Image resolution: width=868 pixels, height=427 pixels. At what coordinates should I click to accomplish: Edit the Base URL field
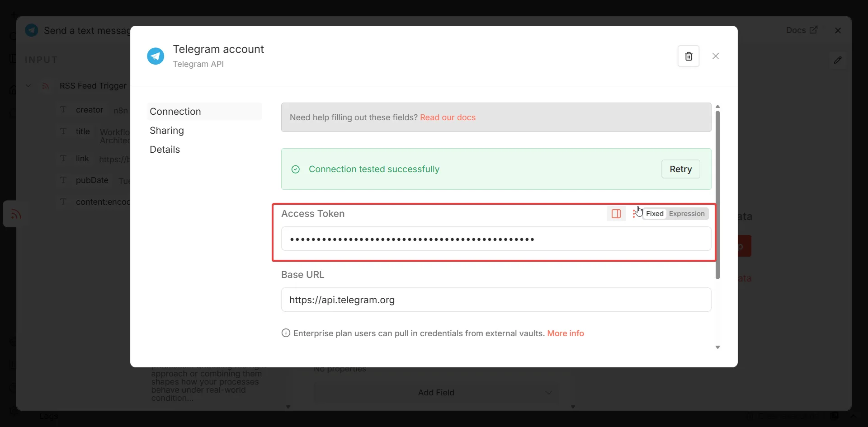[496, 300]
